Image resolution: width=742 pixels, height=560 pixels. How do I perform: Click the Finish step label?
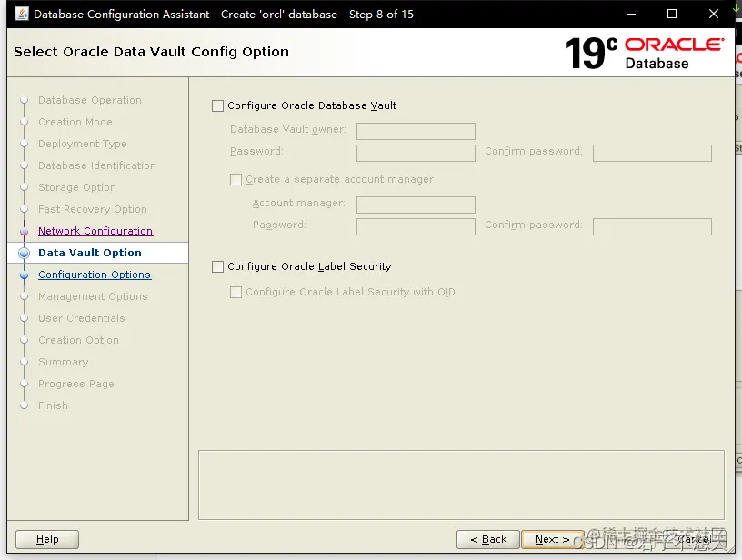(x=53, y=405)
